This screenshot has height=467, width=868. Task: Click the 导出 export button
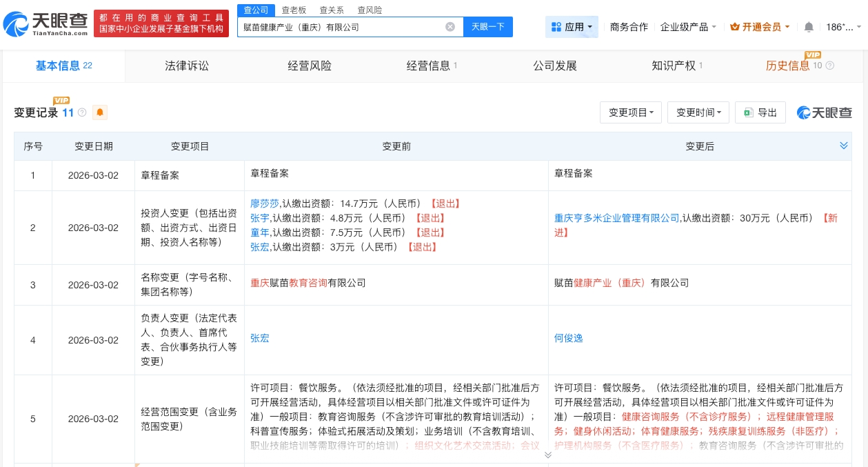pyautogui.click(x=760, y=112)
